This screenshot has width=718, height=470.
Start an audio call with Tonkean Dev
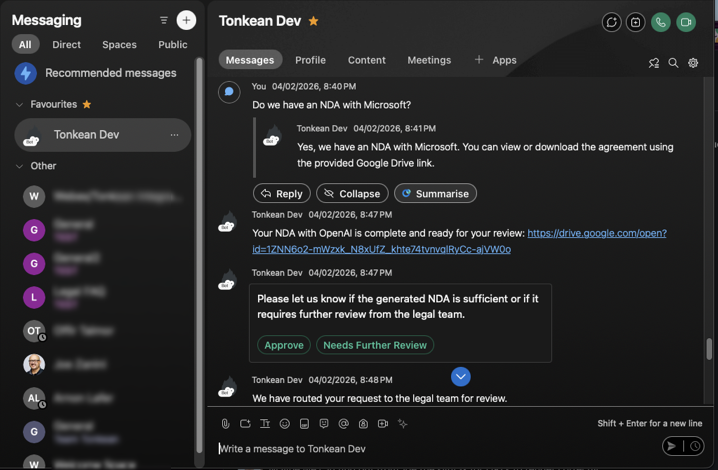[x=660, y=22]
